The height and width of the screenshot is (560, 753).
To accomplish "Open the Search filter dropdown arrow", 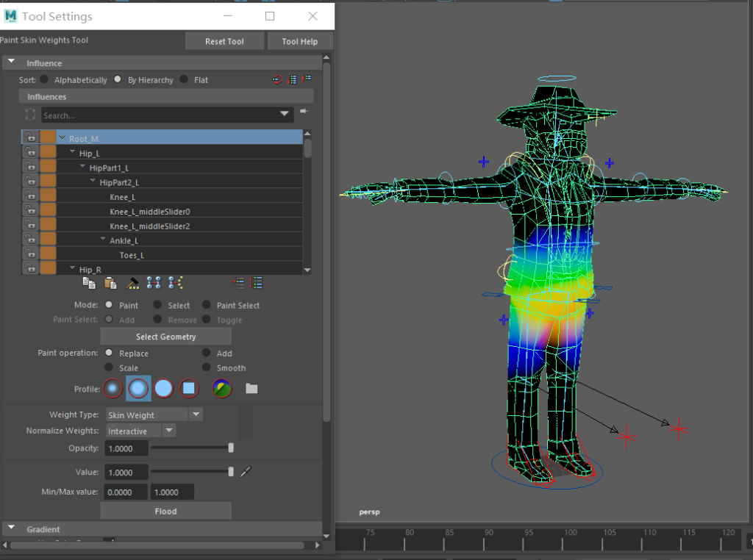I will (285, 114).
